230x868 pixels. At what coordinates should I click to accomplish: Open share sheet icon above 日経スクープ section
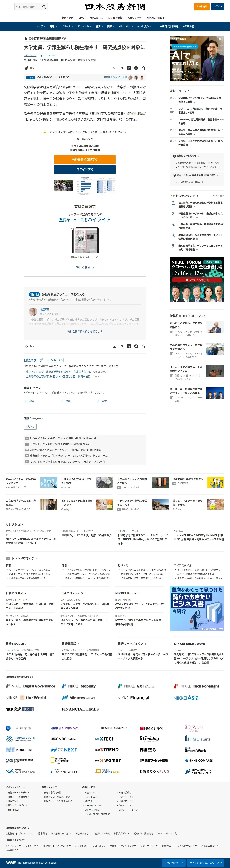tap(143, 346)
